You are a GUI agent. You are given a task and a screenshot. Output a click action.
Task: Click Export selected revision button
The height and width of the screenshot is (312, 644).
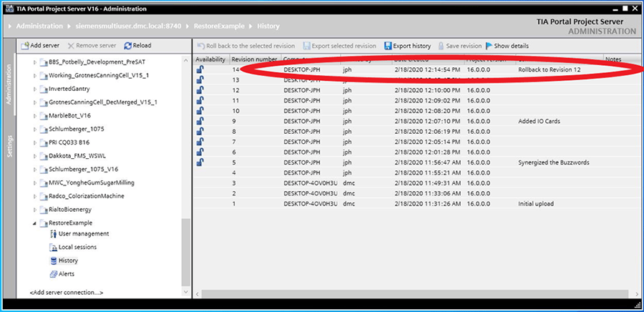click(x=340, y=46)
